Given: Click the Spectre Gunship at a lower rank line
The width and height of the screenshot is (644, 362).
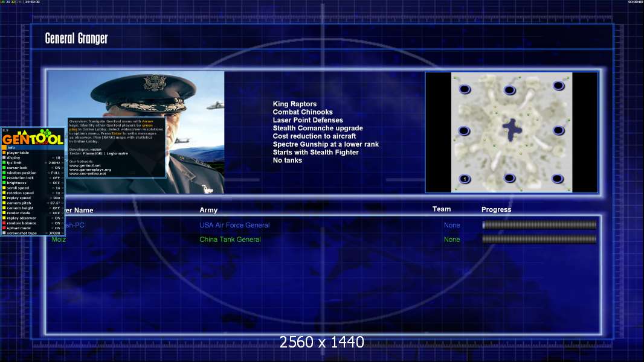Looking at the screenshot, I should pyautogui.click(x=326, y=144).
